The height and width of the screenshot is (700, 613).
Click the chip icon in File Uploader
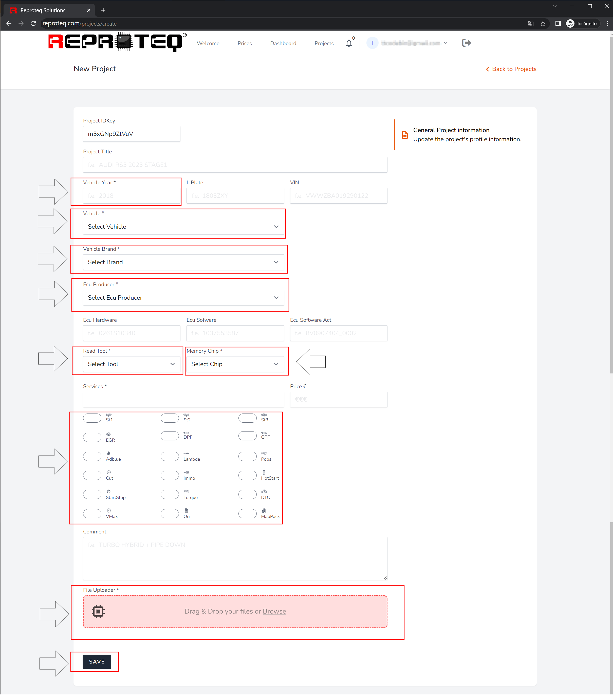click(98, 611)
